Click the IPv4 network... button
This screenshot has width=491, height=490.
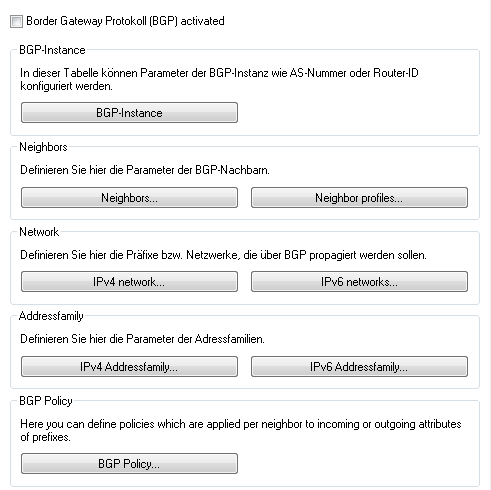tap(129, 282)
